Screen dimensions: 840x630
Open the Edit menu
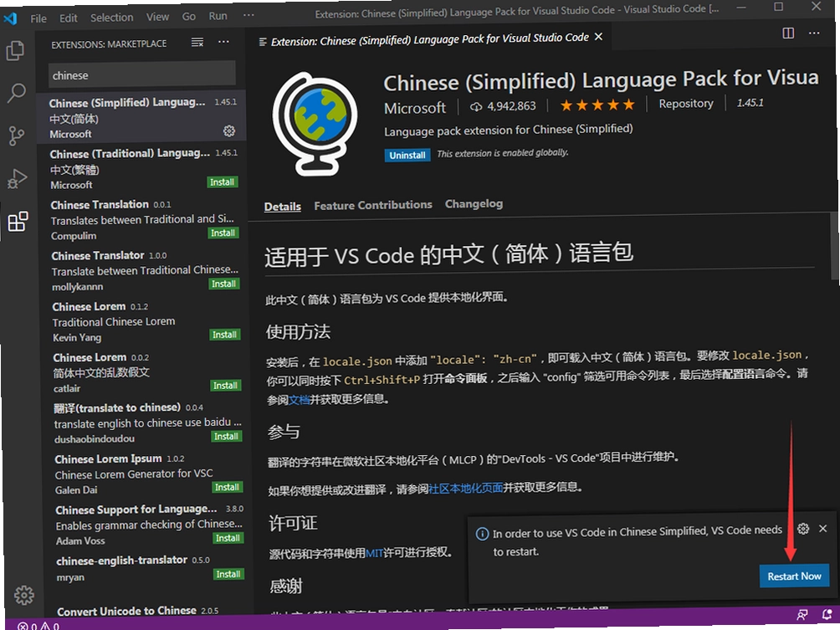68,18
